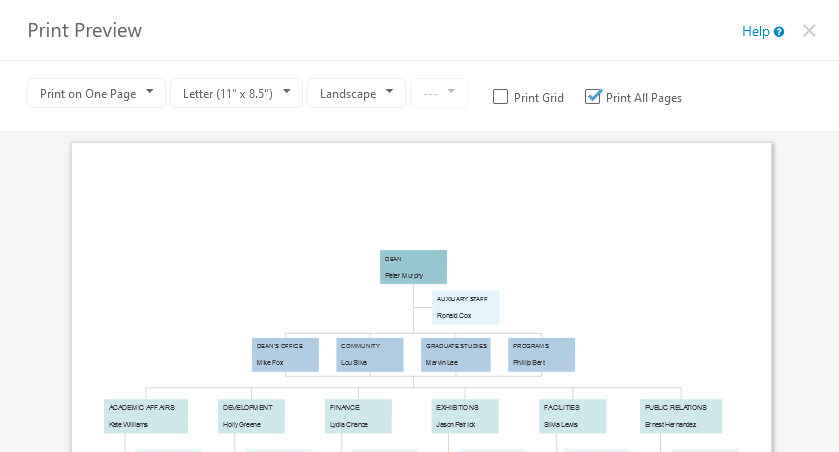Expand the Letter paper size dropdown

pyautogui.click(x=236, y=93)
